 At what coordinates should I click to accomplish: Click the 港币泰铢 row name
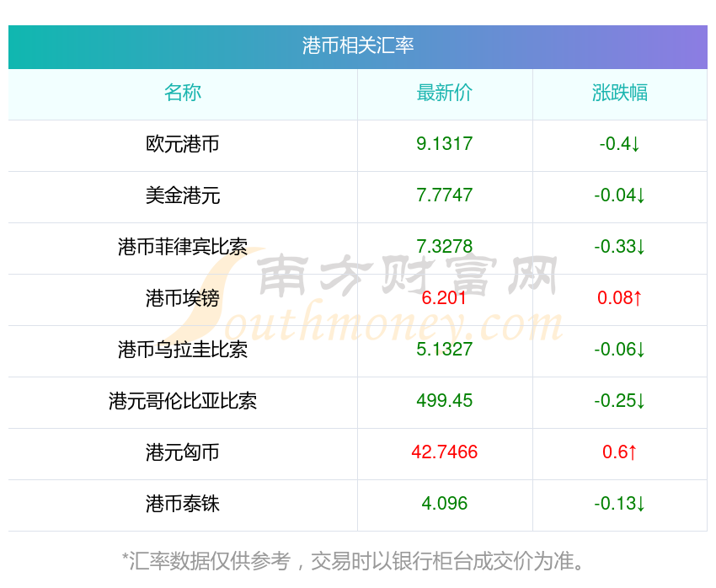pos(183,504)
